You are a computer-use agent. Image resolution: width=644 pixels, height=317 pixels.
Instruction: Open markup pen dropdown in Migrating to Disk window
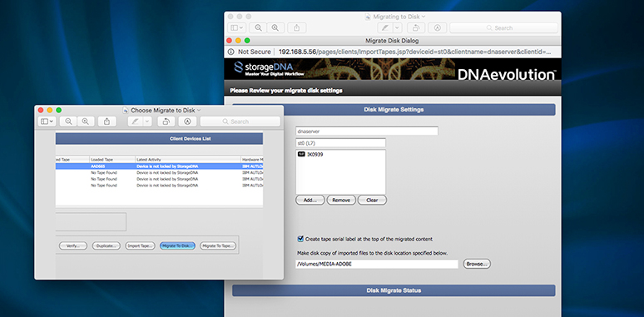point(397,28)
